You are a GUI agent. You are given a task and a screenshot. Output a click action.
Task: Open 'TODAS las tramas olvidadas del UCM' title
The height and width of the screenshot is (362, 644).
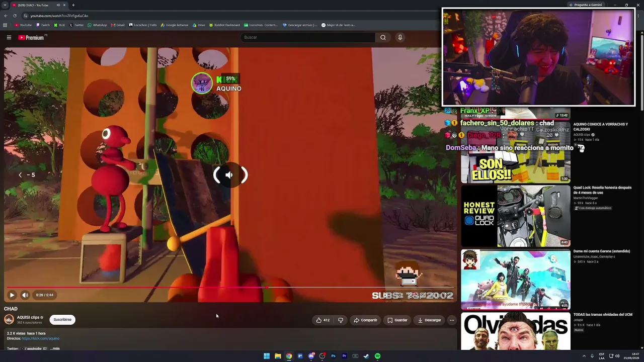[603, 315]
